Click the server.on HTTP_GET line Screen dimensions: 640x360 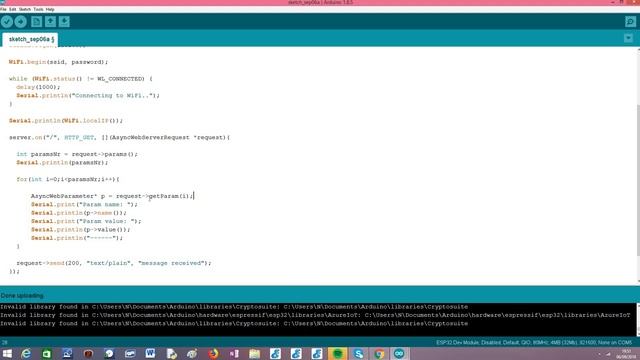tap(120, 138)
